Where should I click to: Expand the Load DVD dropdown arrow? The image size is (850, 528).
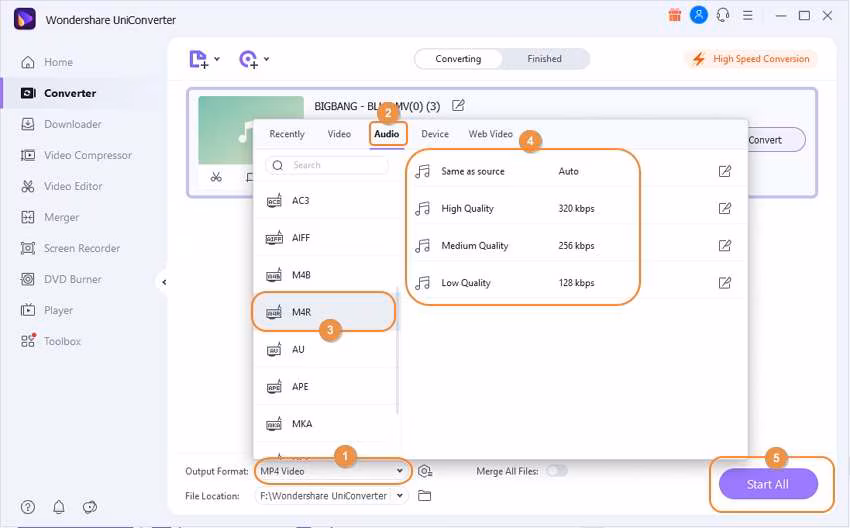point(267,59)
